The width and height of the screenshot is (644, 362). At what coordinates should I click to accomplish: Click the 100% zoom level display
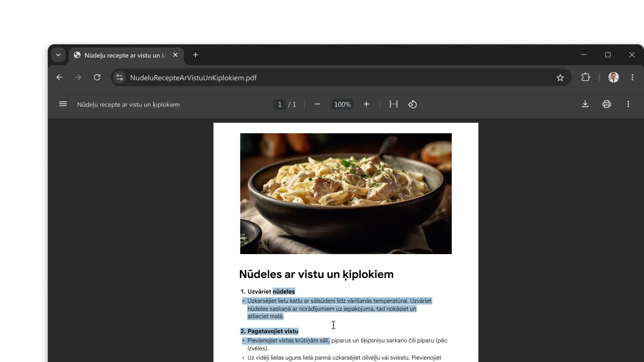coord(342,104)
